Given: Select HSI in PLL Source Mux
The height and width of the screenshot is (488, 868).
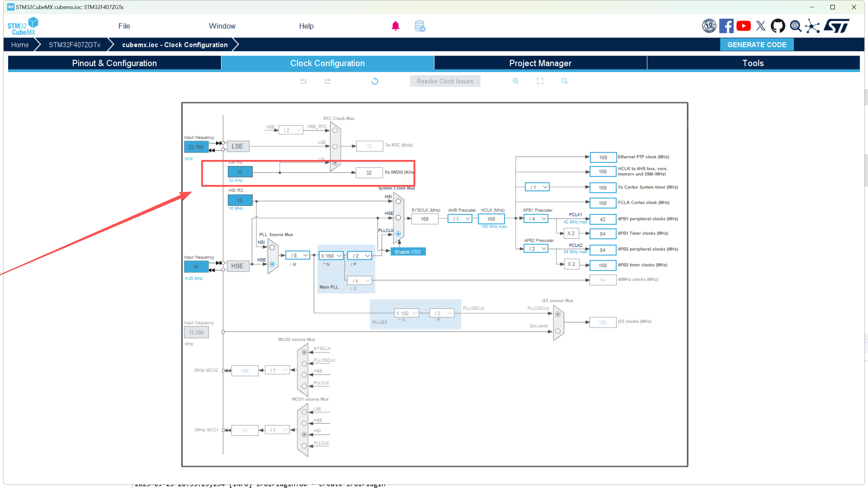Looking at the screenshot, I should pyautogui.click(x=272, y=248).
